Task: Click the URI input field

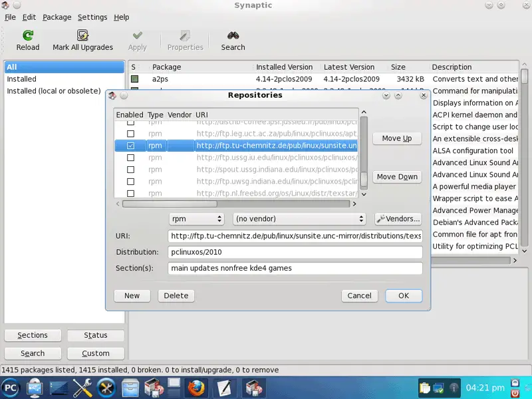Action: click(x=295, y=236)
